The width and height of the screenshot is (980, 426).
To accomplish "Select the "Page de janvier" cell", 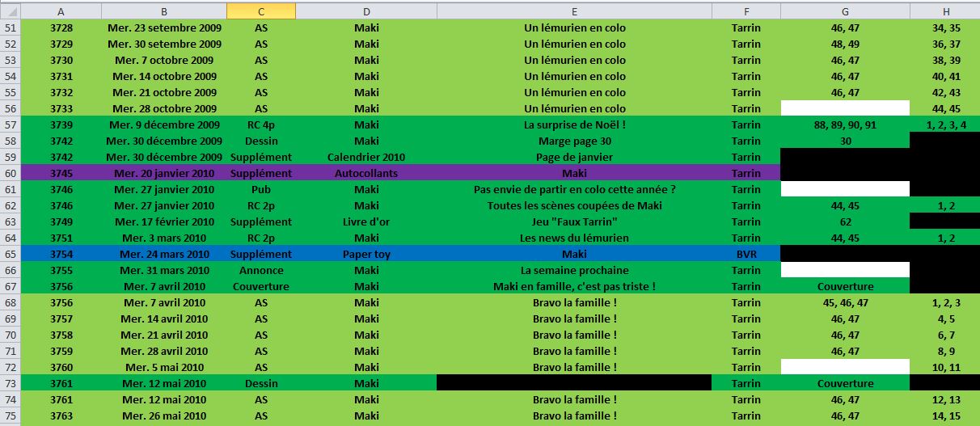I will point(574,157).
